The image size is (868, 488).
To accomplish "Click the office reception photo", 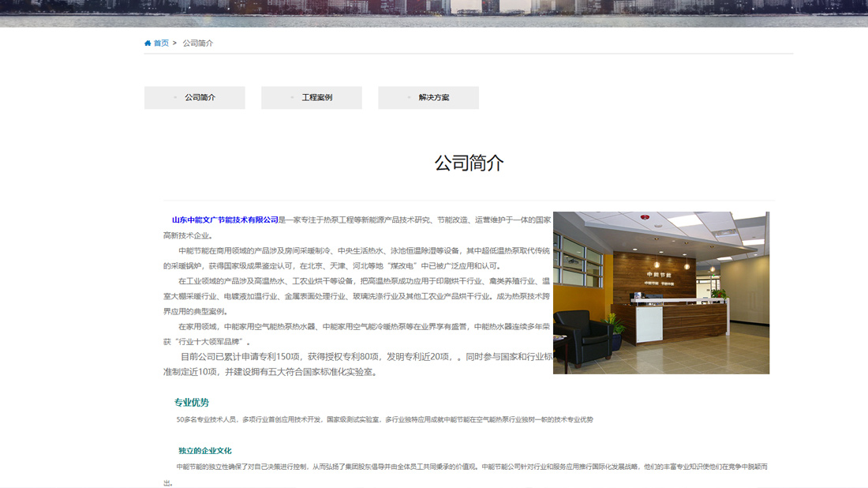I will 661,292.
